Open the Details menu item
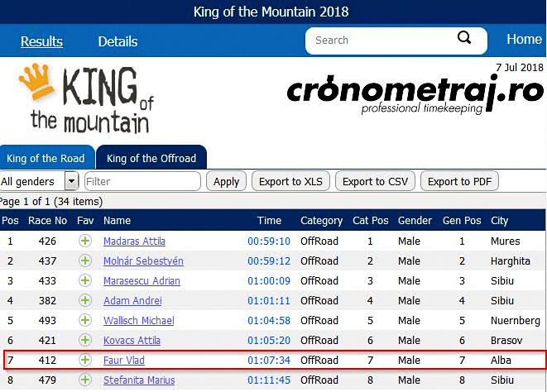Screen dimensions: 547x392 118,41
